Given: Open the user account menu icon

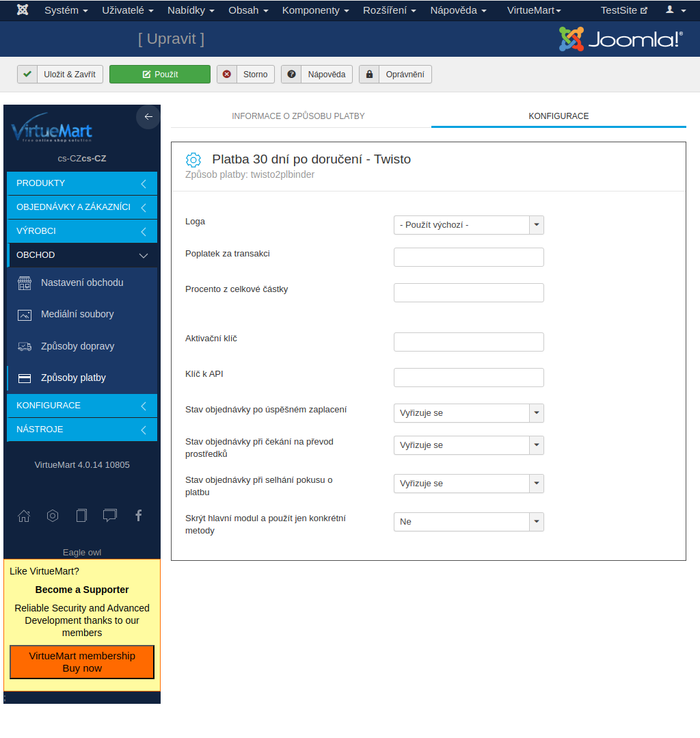Looking at the screenshot, I should 675,10.
